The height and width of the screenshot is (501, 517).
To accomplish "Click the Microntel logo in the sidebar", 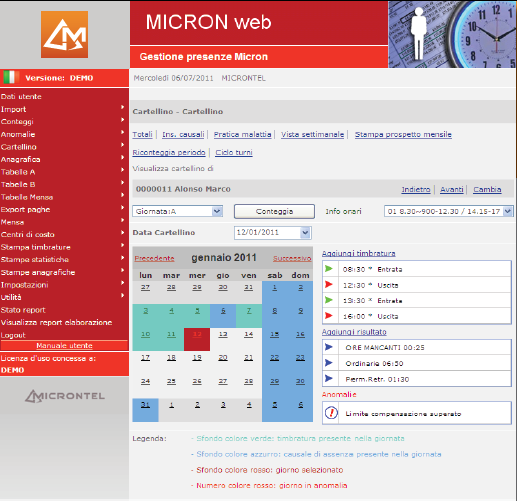I will point(65,396).
